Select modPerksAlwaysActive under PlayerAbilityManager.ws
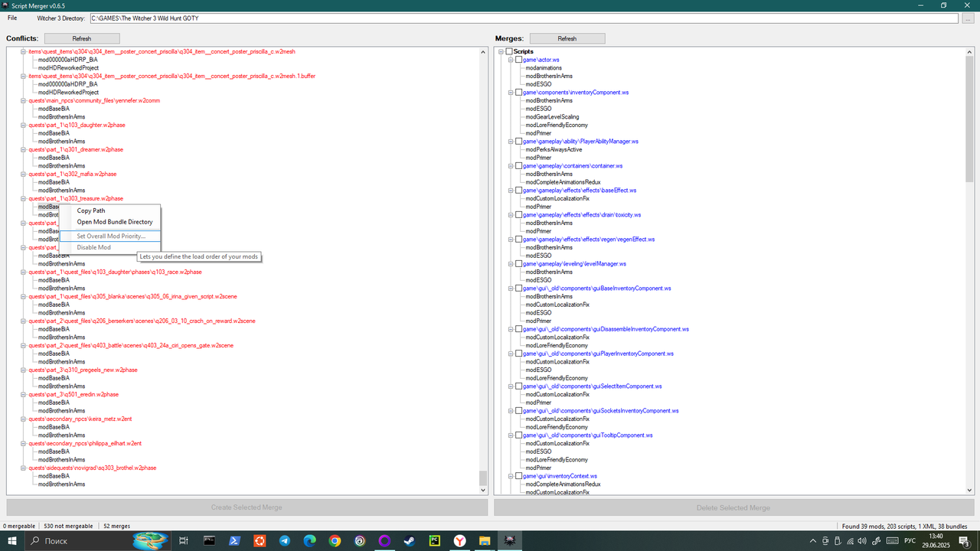980x551 pixels. click(554, 149)
